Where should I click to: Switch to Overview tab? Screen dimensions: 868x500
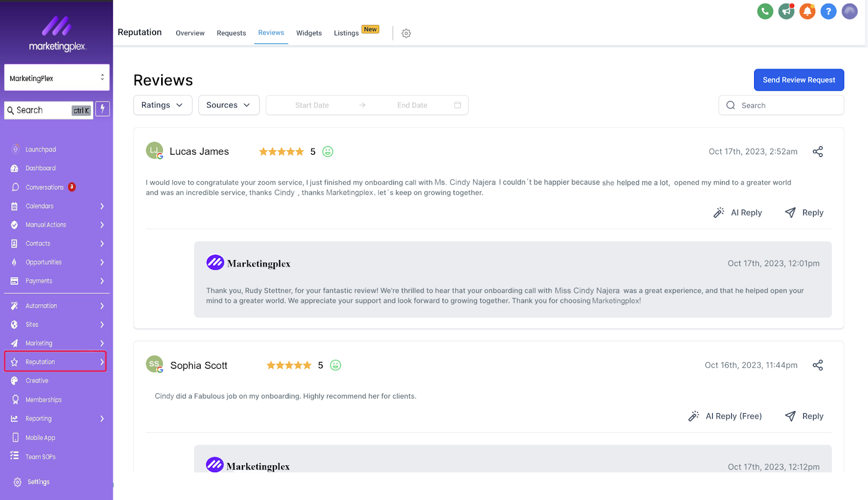point(190,33)
